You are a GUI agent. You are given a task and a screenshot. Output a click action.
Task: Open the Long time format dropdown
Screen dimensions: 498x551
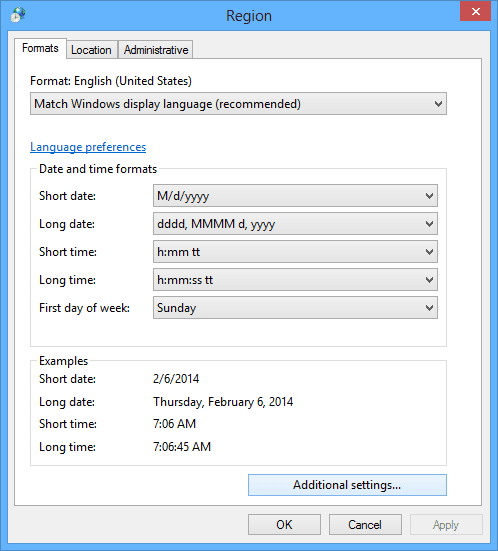tap(295, 280)
